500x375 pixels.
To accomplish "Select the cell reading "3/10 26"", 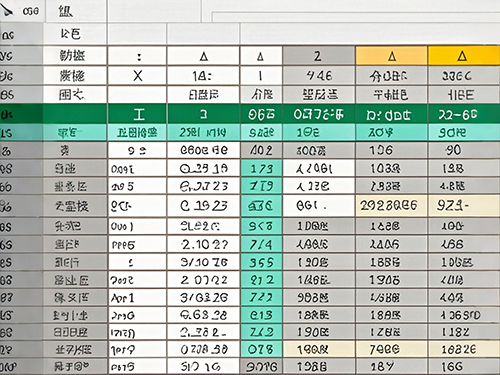I will coord(203,262).
